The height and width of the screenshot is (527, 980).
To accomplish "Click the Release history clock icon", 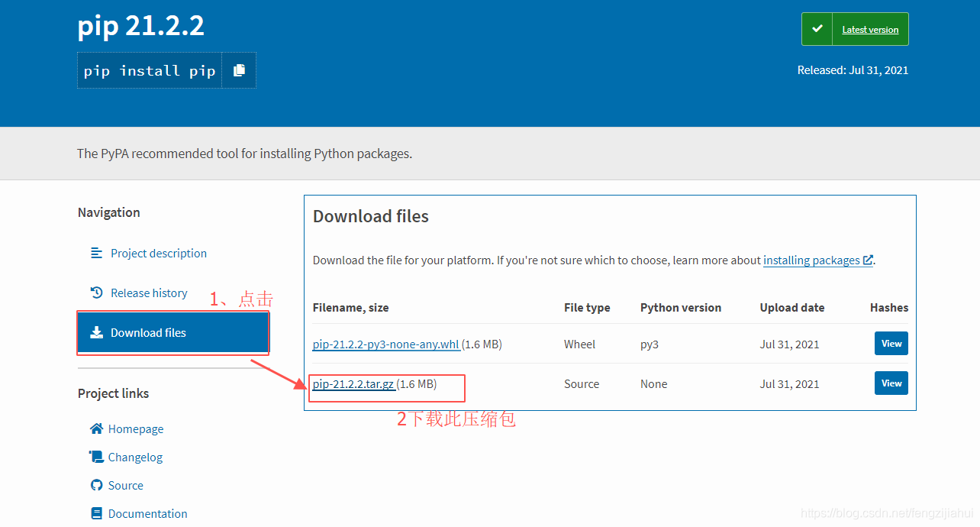I will point(96,293).
